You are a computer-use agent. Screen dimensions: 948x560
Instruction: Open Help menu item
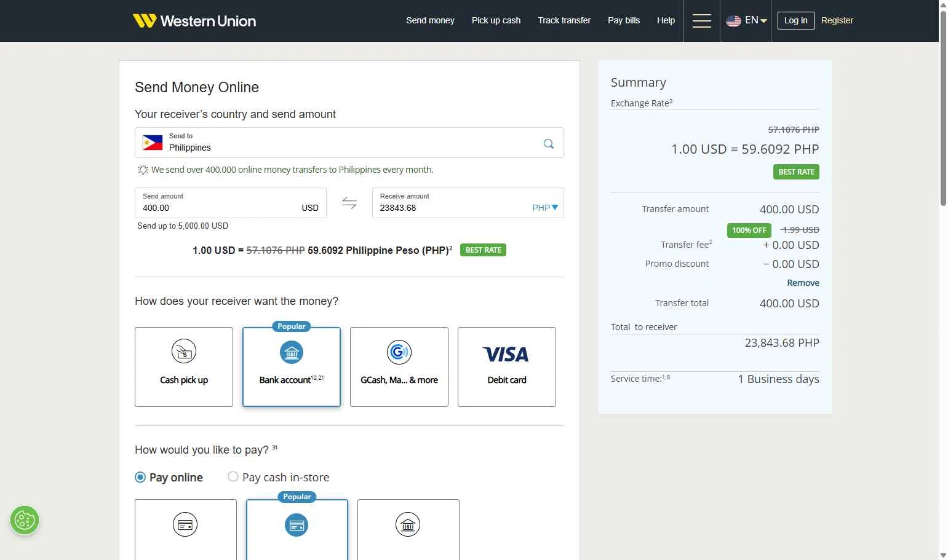[x=666, y=20]
